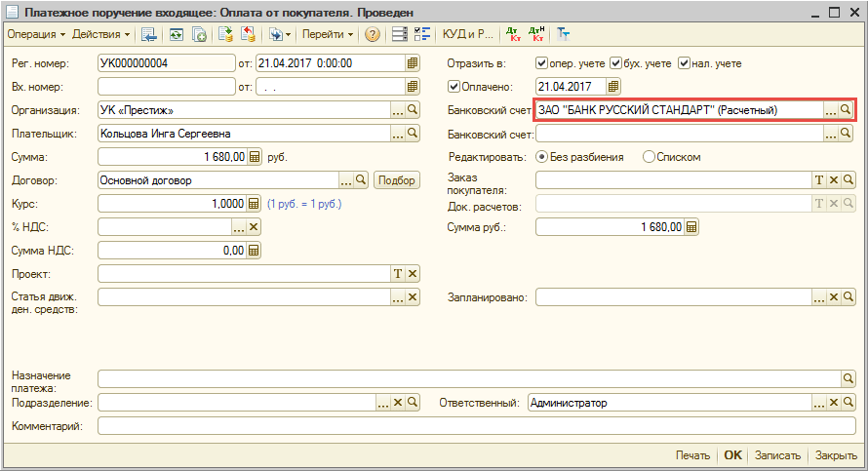Open selection list for Плательщик field

[x=397, y=134]
